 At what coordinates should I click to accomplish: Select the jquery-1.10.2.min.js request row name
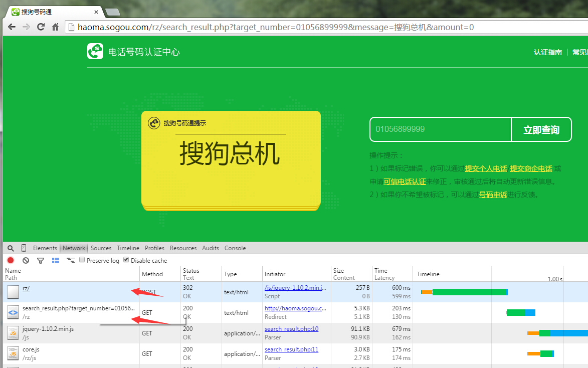48,329
